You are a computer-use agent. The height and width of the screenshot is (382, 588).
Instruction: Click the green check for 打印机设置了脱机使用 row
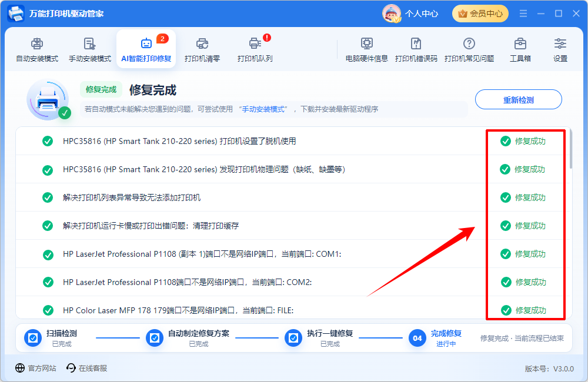click(x=48, y=141)
